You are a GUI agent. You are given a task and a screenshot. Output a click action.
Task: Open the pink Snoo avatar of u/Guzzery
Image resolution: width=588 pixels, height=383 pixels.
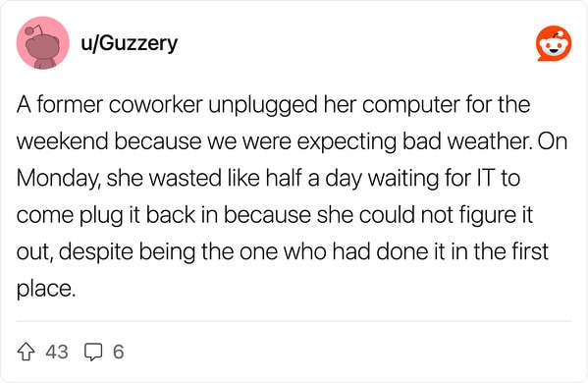point(43,43)
